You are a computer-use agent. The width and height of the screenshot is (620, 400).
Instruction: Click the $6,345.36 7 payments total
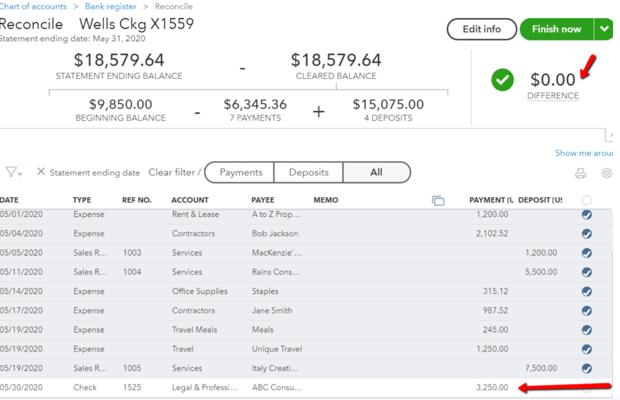point(255,109)
